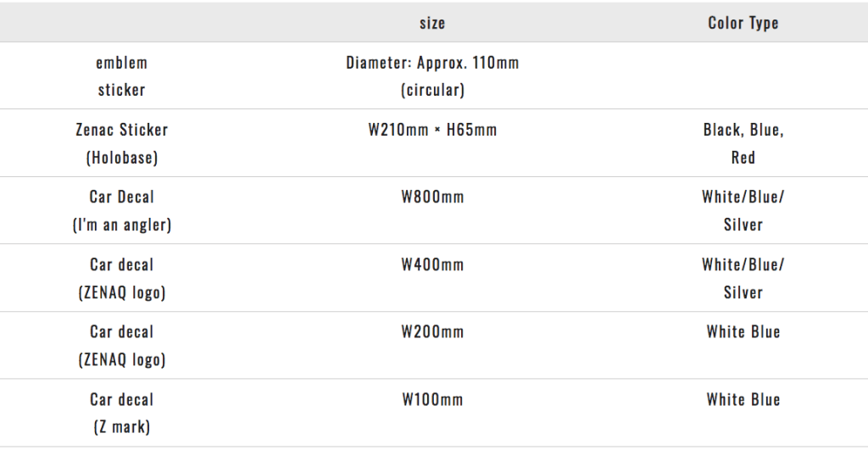The image size is (868, 450).
Task: Select Car decal (ZENAQ logo) W400mm row label
Action: (x=121, y=278)
